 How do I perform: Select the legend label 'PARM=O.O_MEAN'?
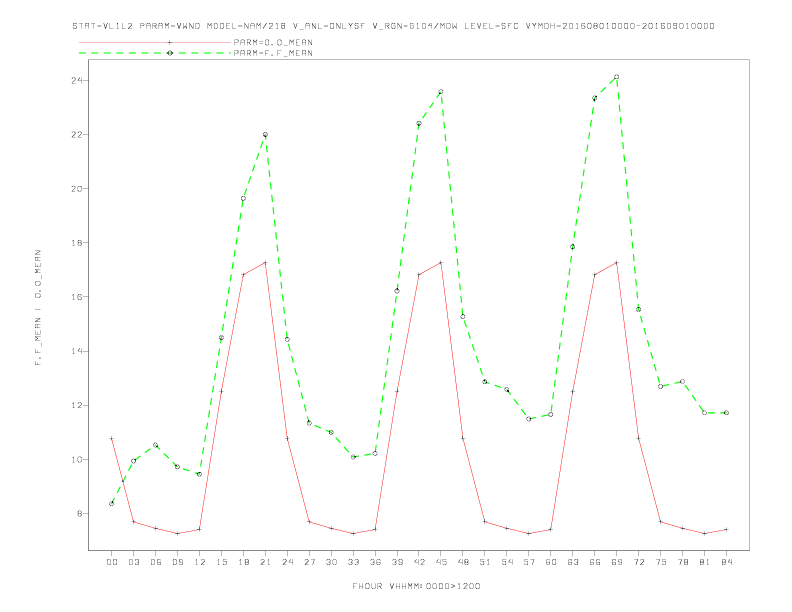273,42
